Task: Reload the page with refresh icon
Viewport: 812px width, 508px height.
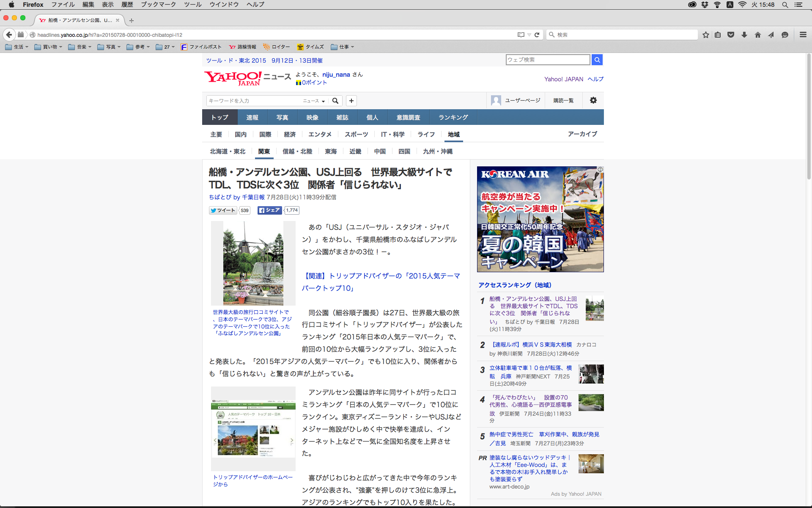Action: (x=537, y=35)
